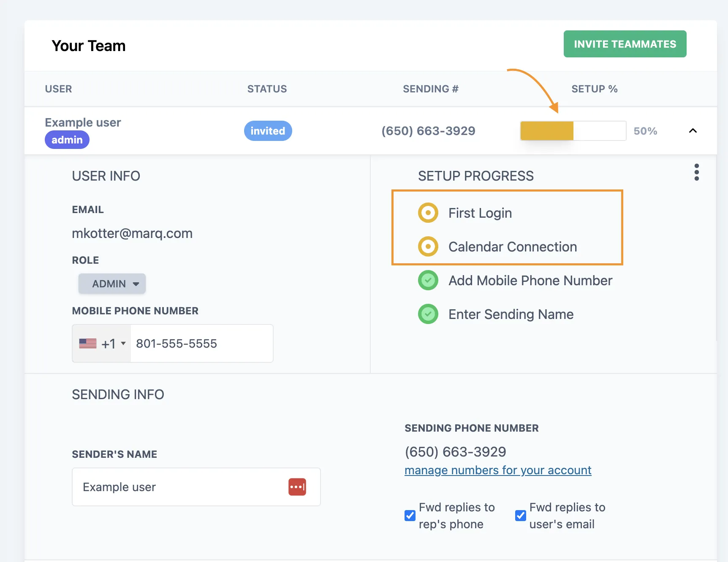Viewport: 728px width, 562px height.
Task: Toggle the admin badge under Example user
Action: pos(67,140)
